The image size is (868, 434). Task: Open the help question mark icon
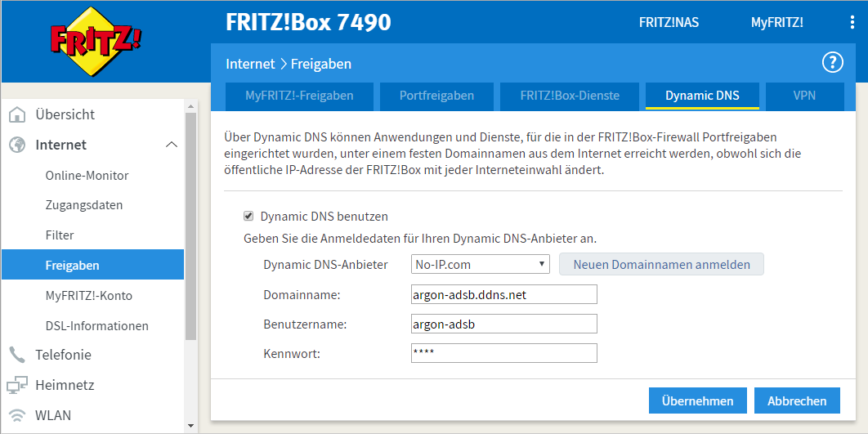click(x=832, y=63)
